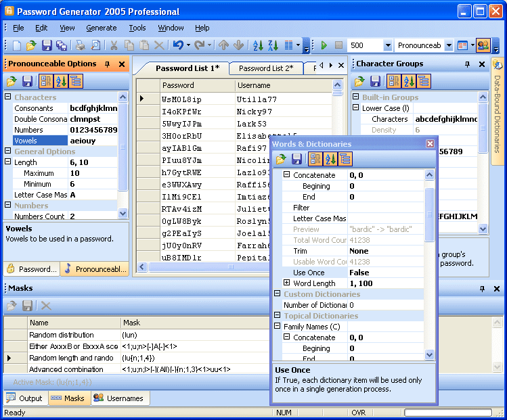
Task: Pin the Pronounceable Options panel
Action: [108, 64]
